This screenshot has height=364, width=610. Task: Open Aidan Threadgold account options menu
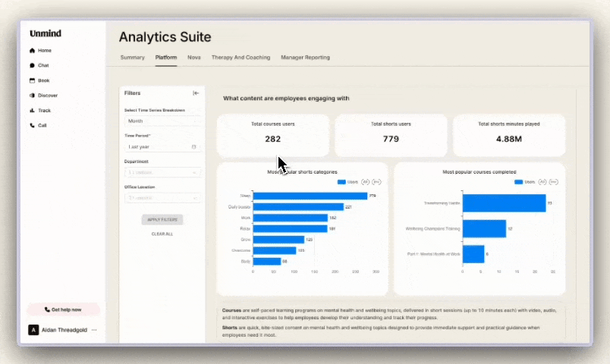pyautogui.click(x=94, y=330)
